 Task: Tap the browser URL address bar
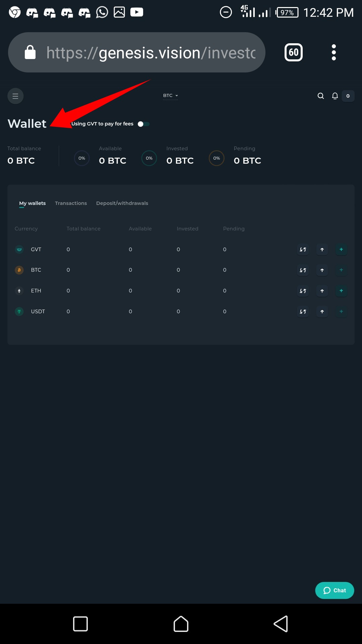[137, 52]
